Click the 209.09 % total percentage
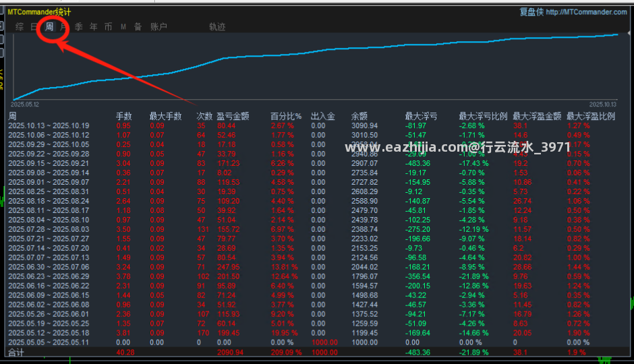This screenshot has width=634, height=364. click(x=286, y=353)
